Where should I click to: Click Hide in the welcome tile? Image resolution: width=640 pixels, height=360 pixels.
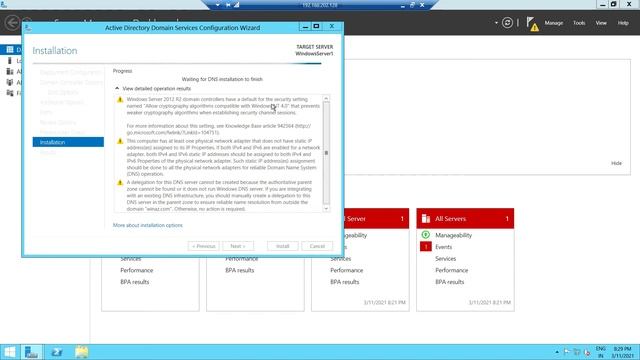pos(616,163)
